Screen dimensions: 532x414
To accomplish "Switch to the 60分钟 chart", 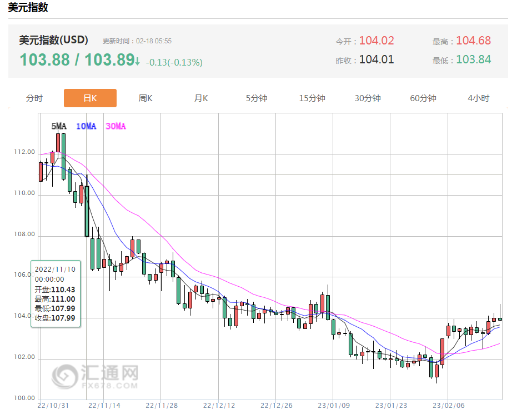I will coord(423,98).
